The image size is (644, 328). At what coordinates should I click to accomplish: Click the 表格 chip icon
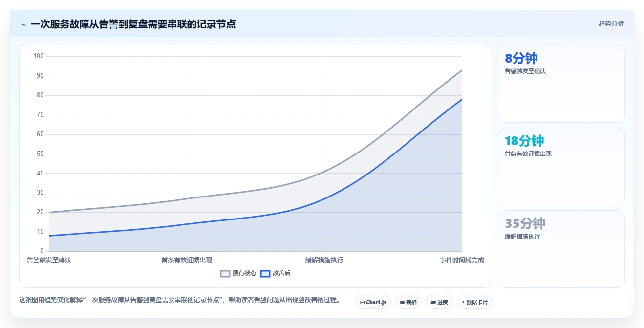(x=402, y=303)
